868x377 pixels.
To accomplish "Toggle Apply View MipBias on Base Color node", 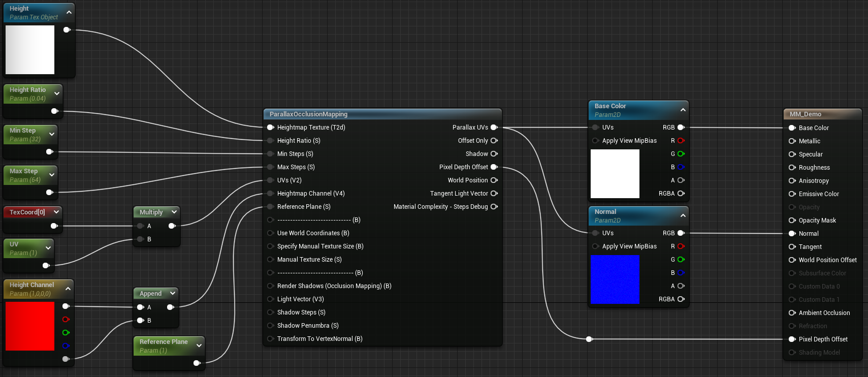I will point(595,141).
